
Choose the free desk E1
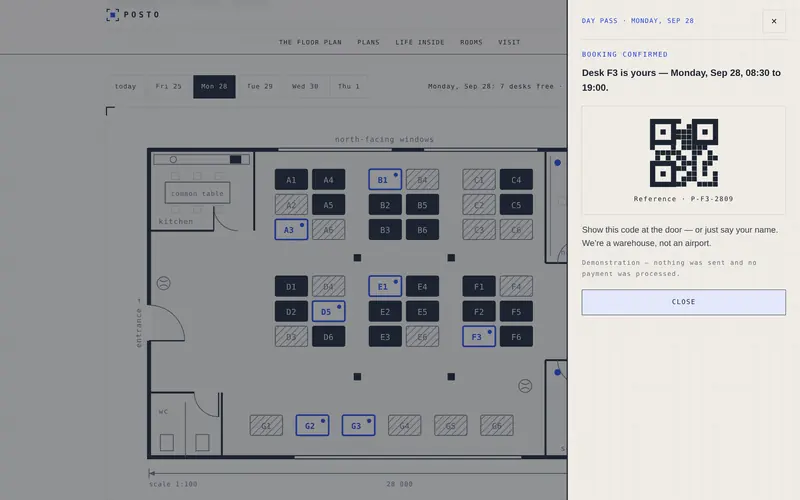click(x=385, y=286)
